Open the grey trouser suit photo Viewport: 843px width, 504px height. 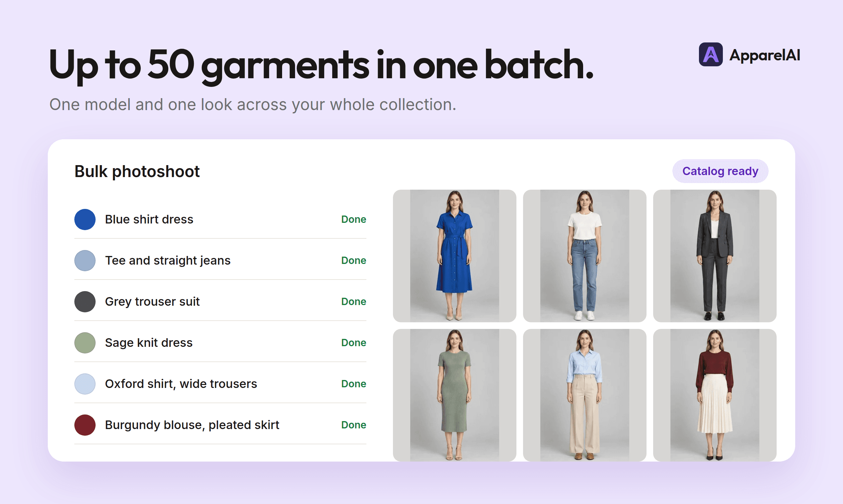715,256
